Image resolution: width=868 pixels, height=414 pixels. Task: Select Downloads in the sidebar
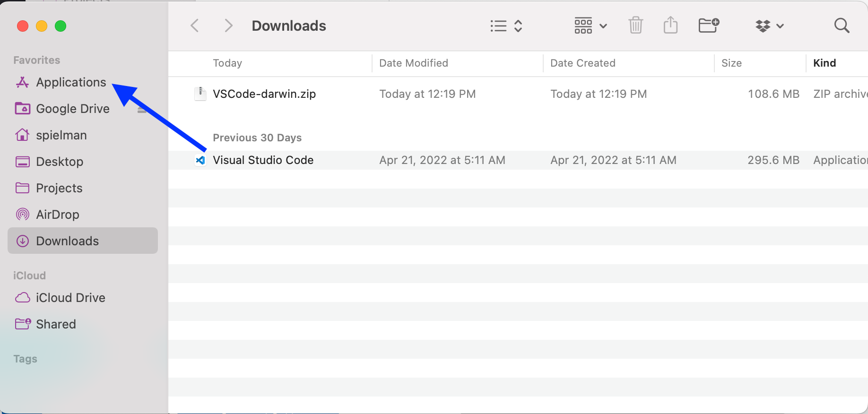tap(83, 241)
